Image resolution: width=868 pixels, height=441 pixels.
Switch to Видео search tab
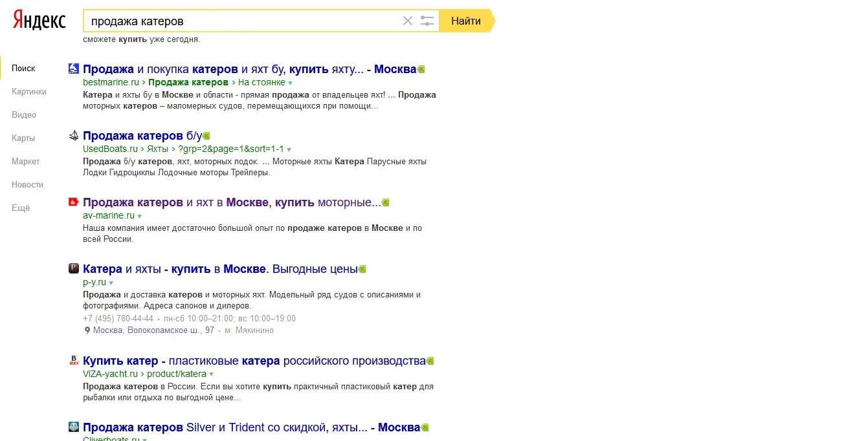click(24, 114)
